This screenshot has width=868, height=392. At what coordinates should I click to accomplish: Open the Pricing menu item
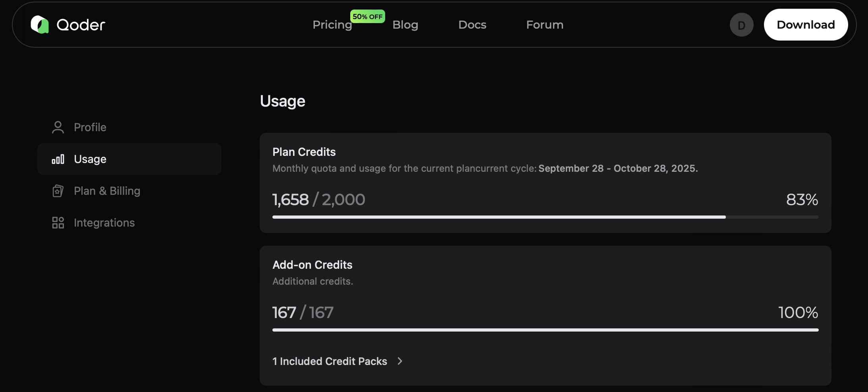pyautogui.click(x=332, y=25)
